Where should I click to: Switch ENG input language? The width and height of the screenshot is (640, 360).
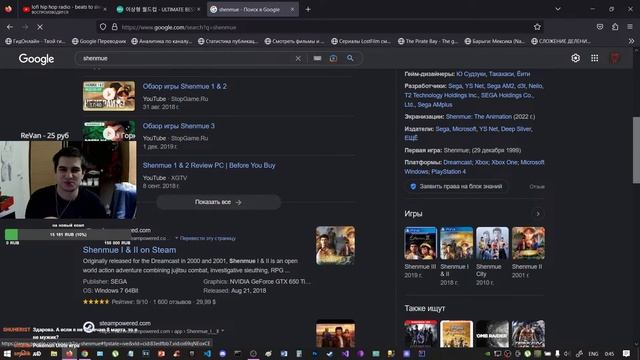click(x=593, y=354)
